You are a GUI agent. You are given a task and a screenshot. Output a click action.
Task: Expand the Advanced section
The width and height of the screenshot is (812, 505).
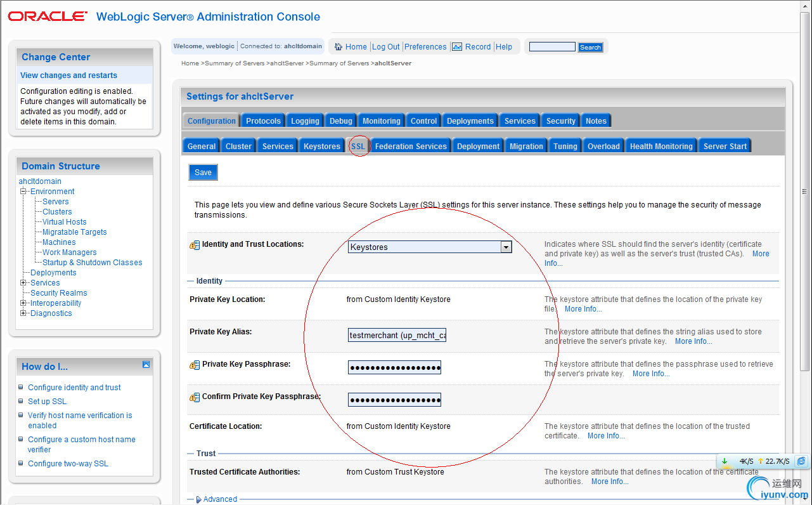216,499
